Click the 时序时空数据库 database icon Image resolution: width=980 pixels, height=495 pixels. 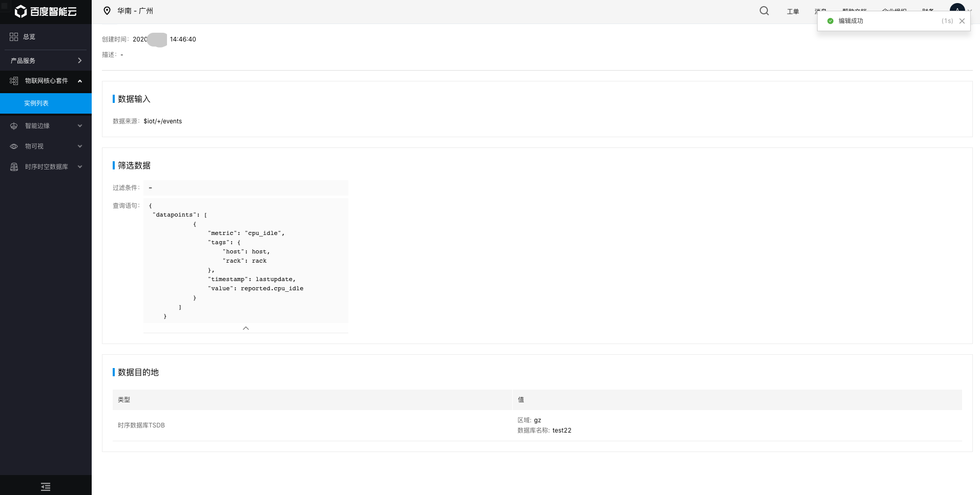click(14, 167)
